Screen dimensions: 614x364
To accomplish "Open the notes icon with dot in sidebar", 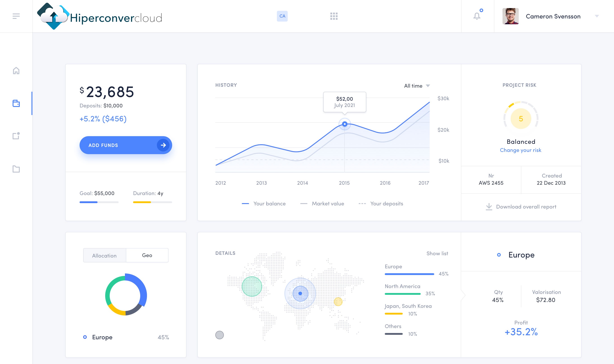I will point(16,136).
